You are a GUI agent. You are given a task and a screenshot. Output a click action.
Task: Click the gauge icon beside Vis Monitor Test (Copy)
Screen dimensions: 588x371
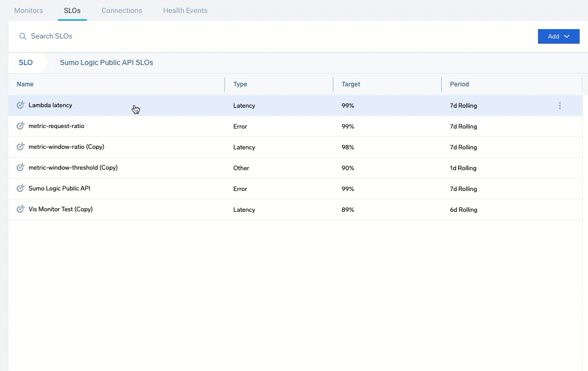20,209
